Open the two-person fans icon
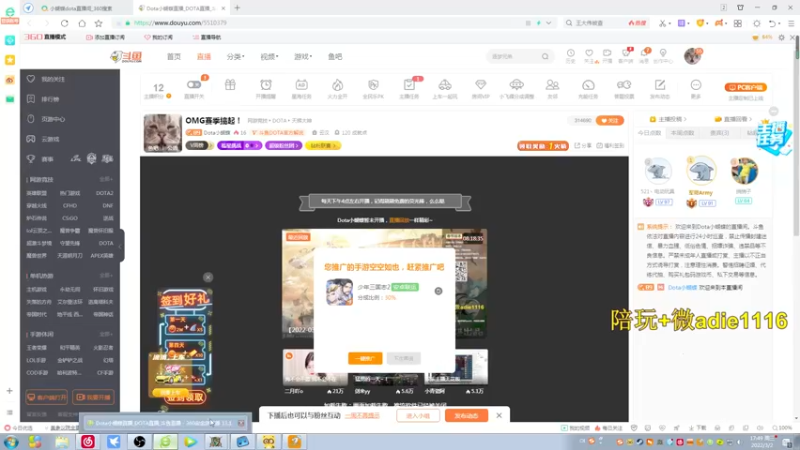 [552, 85]
